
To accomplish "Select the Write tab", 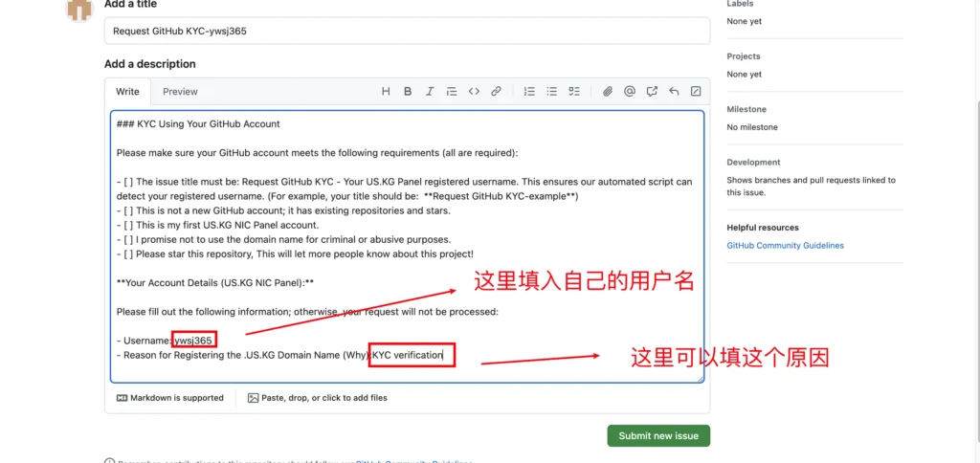I will [127, 92].
